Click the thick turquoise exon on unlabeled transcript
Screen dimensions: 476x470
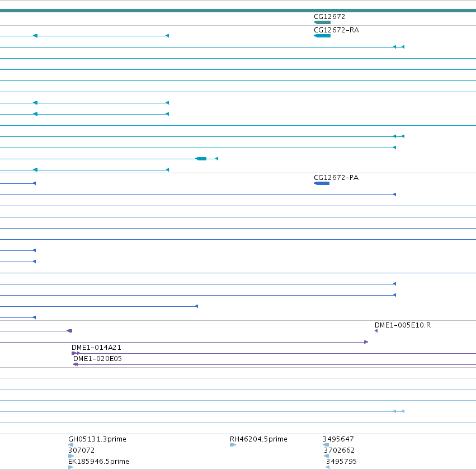click(201, 159)
